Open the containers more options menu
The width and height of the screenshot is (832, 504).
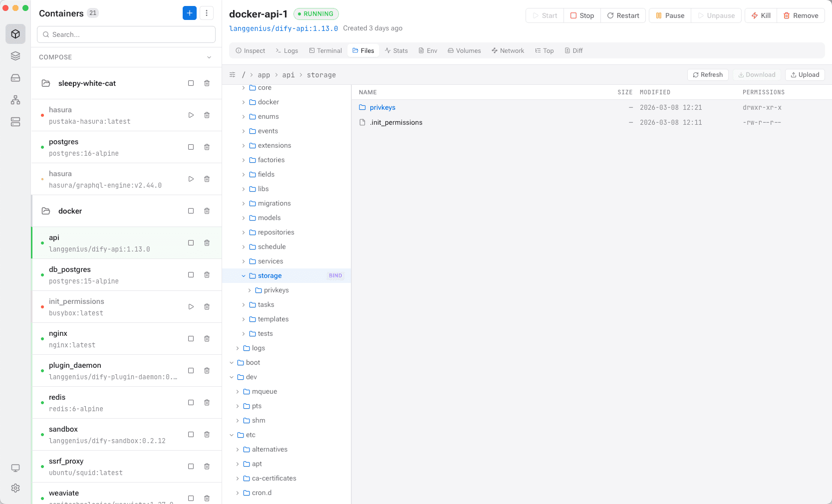[207, 13]
